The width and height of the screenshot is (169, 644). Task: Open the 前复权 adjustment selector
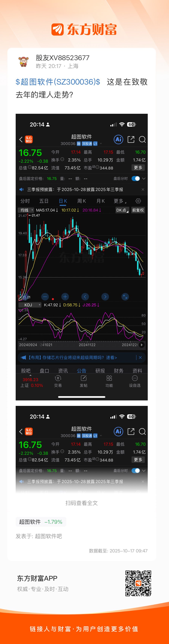[x=138, y=210]
